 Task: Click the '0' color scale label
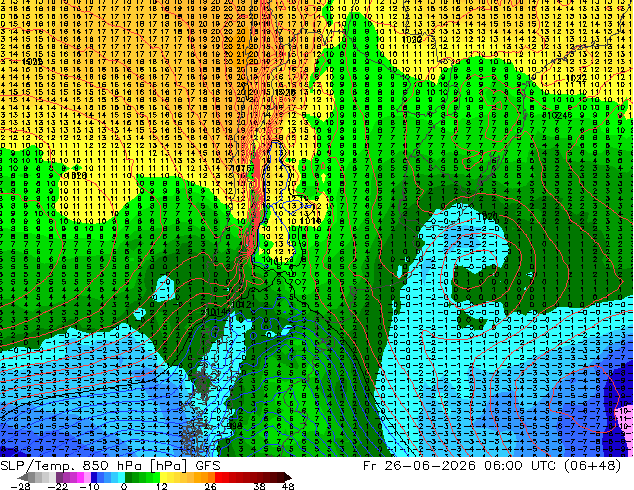(124, 486)
